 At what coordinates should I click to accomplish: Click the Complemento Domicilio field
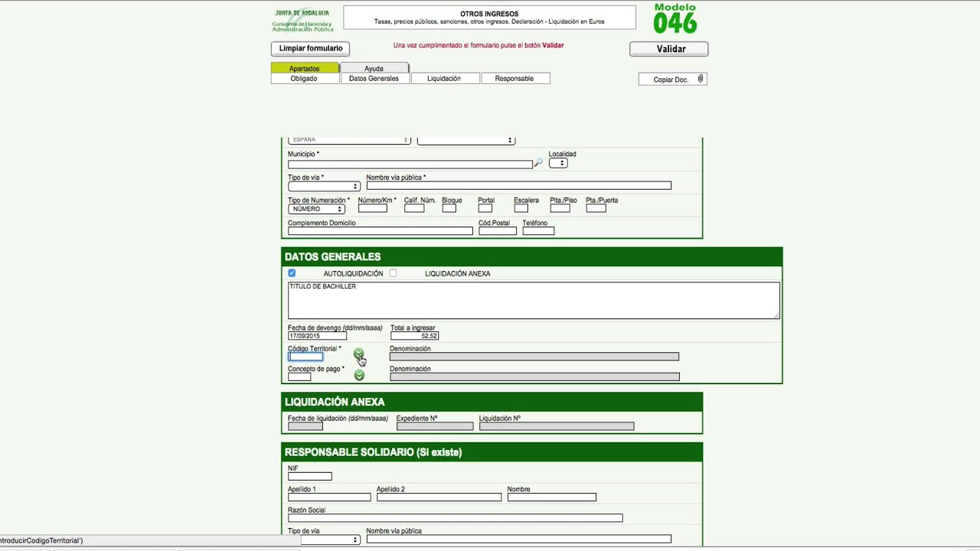381,231
